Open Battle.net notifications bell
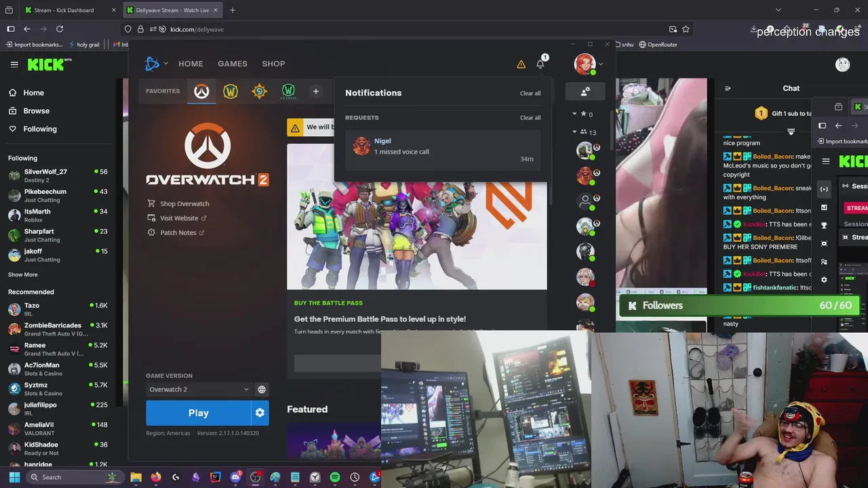 540,64
